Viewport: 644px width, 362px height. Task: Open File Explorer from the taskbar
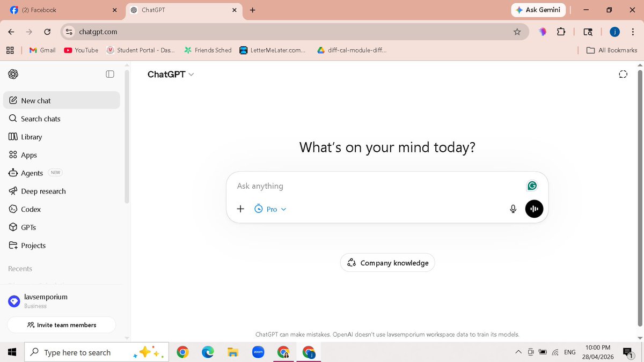point(232,352)
